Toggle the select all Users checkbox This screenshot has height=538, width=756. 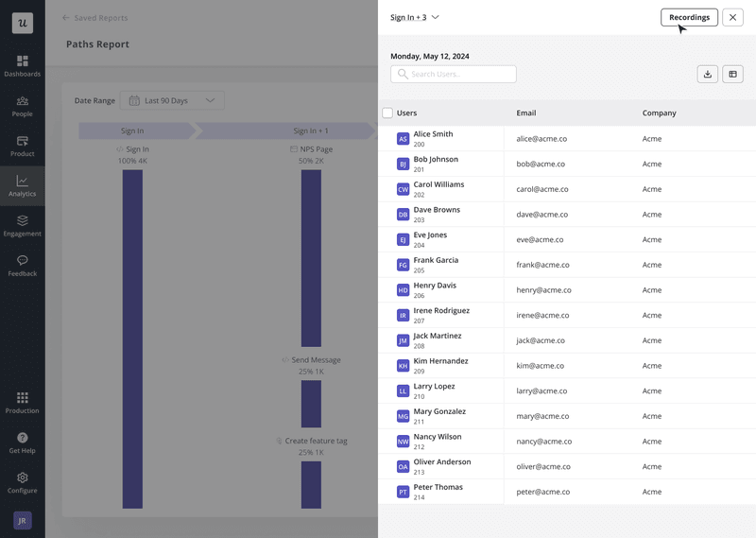[387, 113]
